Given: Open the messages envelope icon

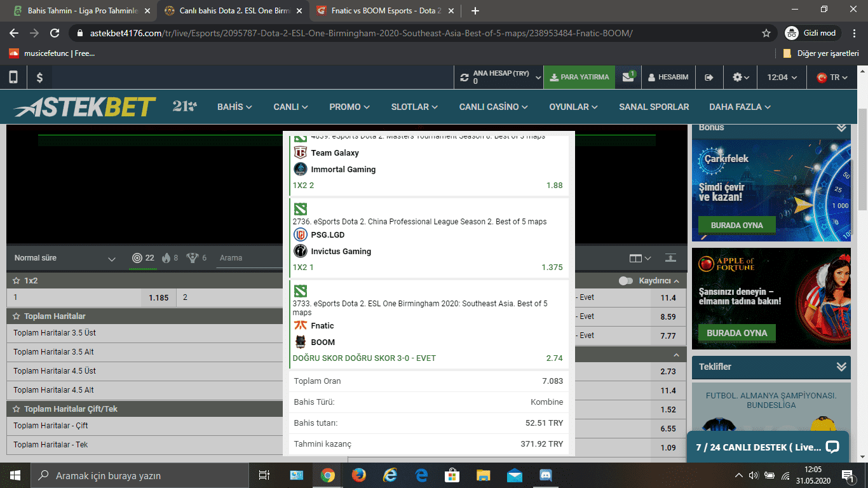Looking at the screenshot, I should tap(628, 77).
